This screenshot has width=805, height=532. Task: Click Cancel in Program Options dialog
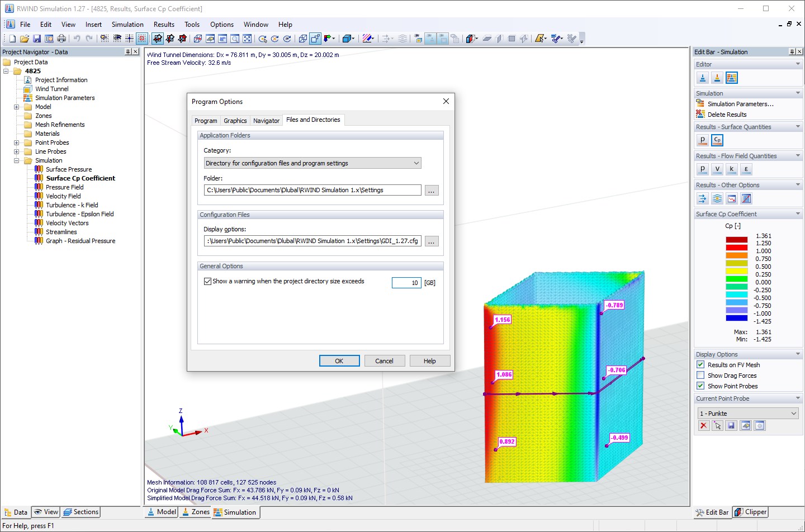click(384, 361)
